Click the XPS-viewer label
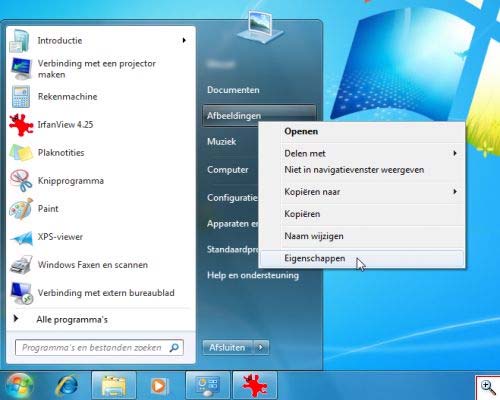The height and width of the screenshot is (400, 500). (x=60, y=237)
